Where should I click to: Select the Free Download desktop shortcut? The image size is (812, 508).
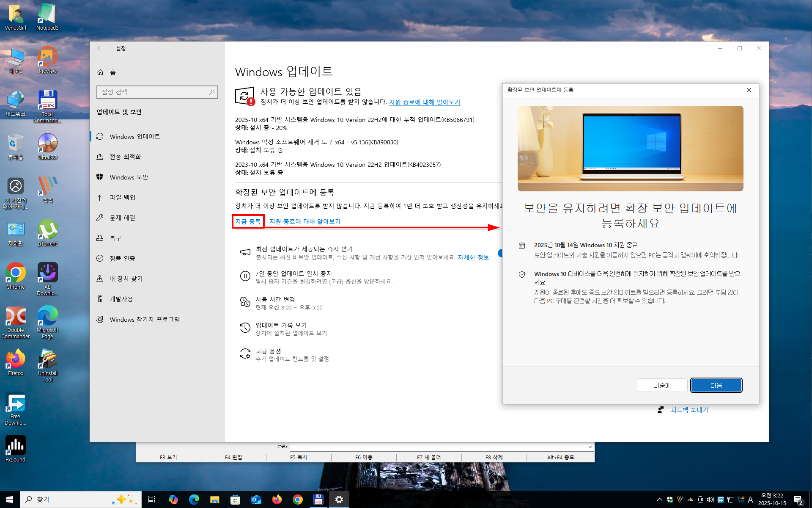[16, 409]
